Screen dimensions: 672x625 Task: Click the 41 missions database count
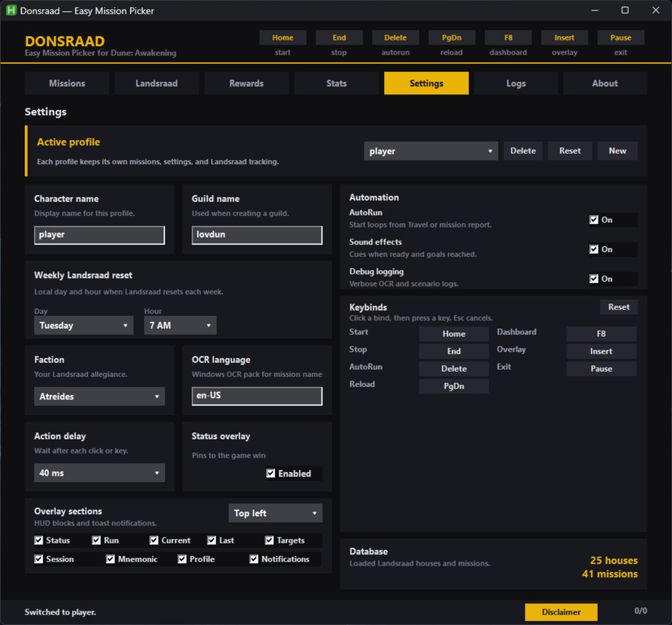610,574
